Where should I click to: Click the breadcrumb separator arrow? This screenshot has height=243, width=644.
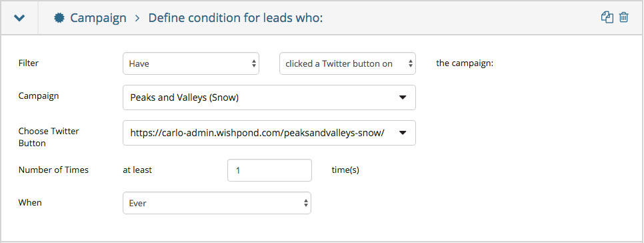[137, 19]
